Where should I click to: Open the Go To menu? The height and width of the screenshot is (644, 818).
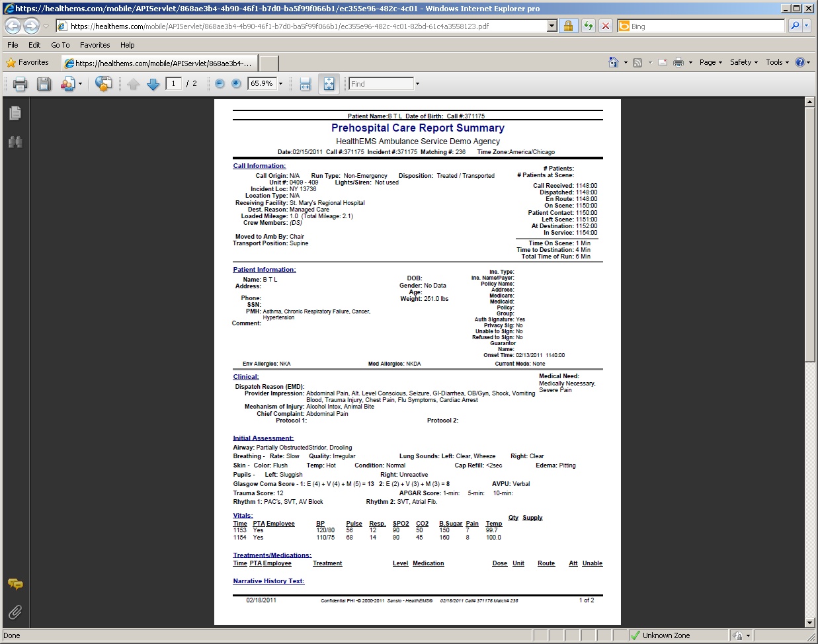pyautogui.click(x=60, y=45)
